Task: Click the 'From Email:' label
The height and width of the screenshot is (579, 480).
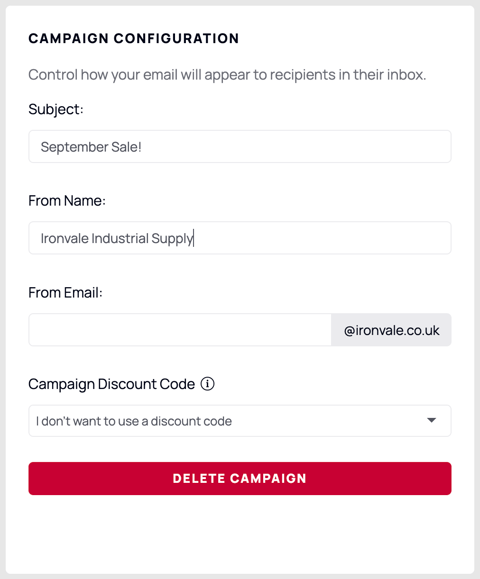Action: [65, 292]
